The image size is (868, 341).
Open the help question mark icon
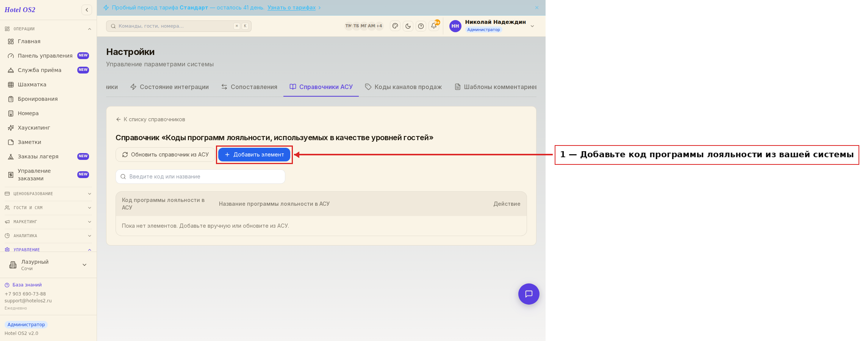(x=421, y=26)
